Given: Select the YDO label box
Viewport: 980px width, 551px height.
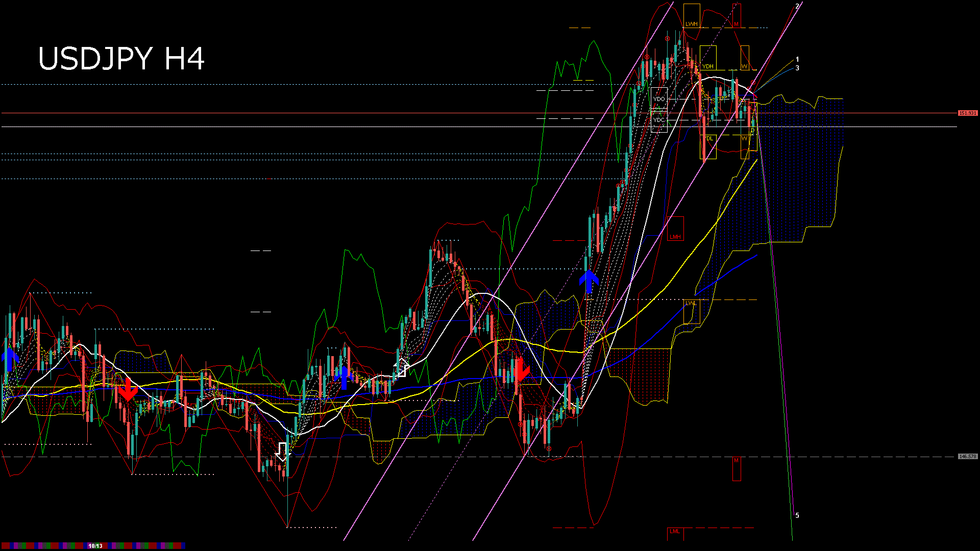Looking at the screenshot, I should click(659, 99).
